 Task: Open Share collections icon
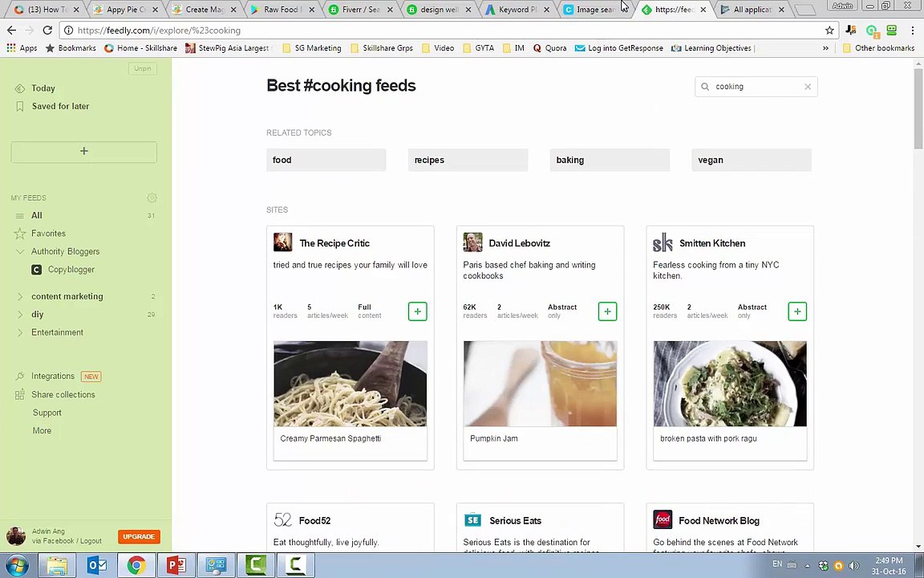(x=19, y=395)
